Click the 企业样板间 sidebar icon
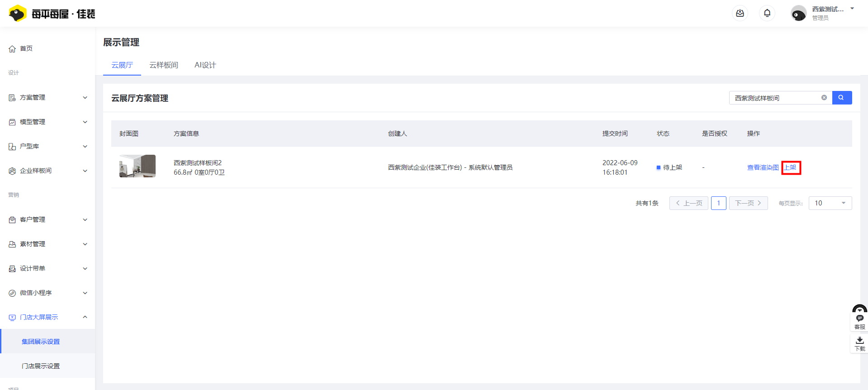 12,171
